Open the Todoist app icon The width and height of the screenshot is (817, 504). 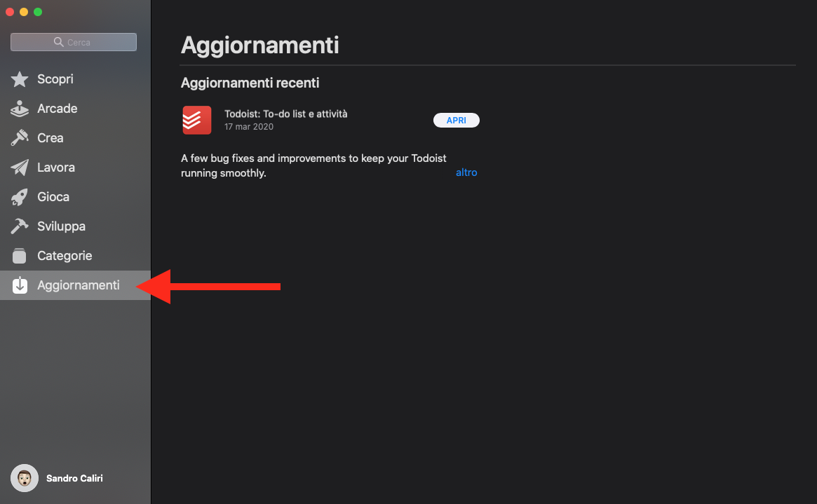197,121
